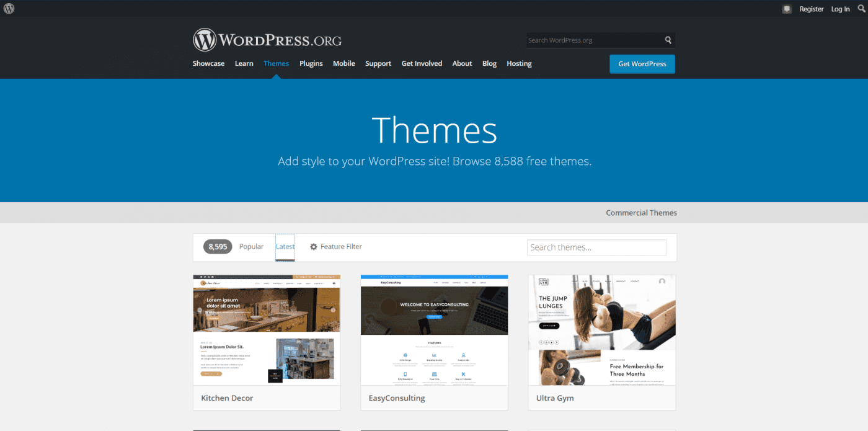Open the Hosting navigation item
The image size is (868, 431).
pyautogui.click(x=519, y=63)
